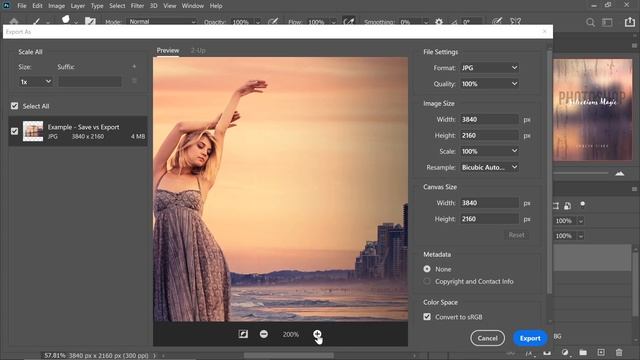The width and height of the screenshot is (640, 360).
Task: Toggle pressure for opacity icon
Action: point(273,22)
